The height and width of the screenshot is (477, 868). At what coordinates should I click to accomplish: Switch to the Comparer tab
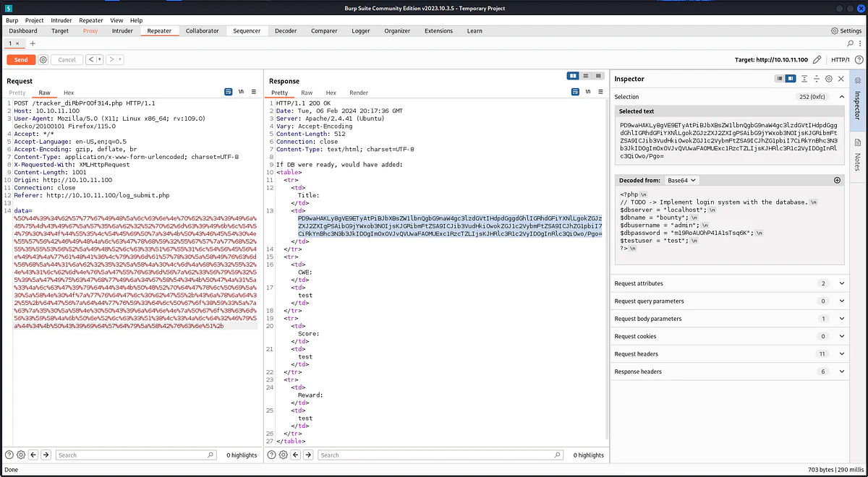324,31
